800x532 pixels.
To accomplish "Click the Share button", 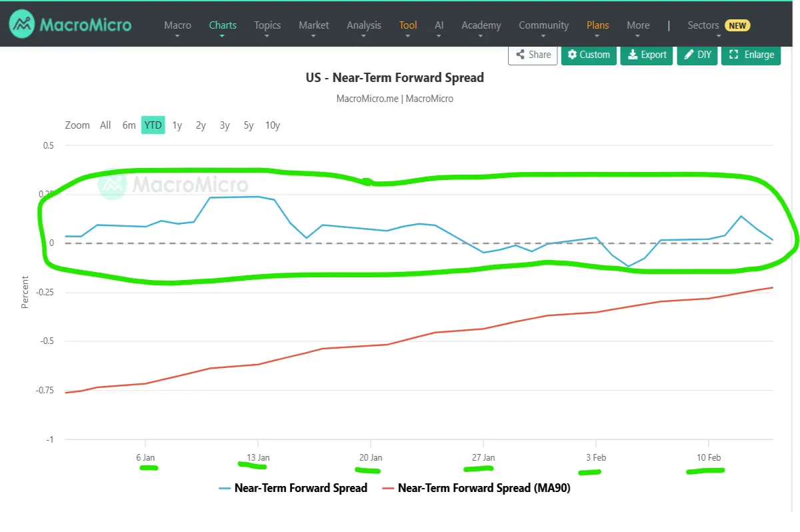I will point(533,55).
